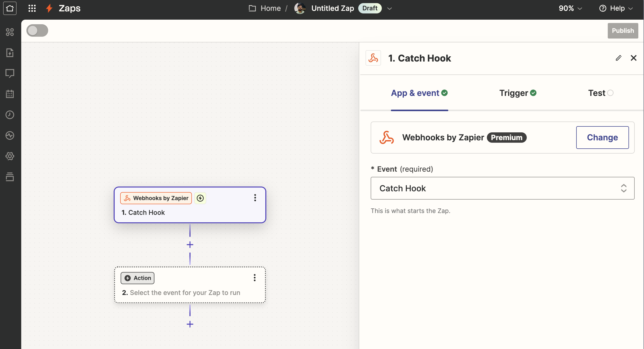
Task: Click the instant trigger lightning badge
Action: (x=200, y=198)
